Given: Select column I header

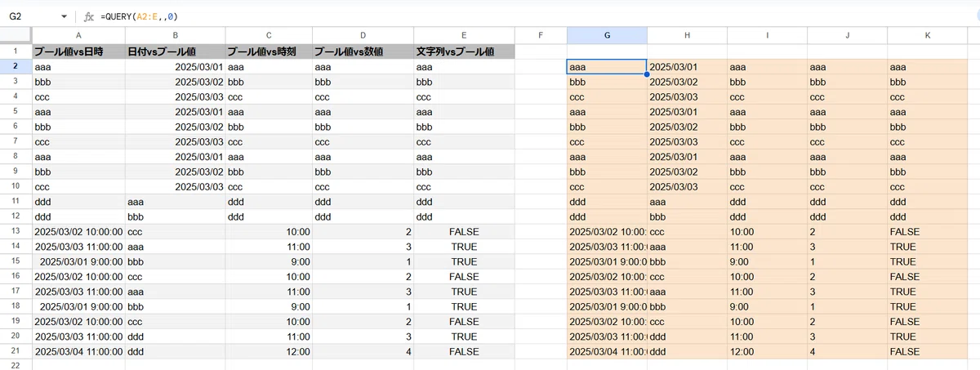Looking at the screenshot, I should pos(767,35).
